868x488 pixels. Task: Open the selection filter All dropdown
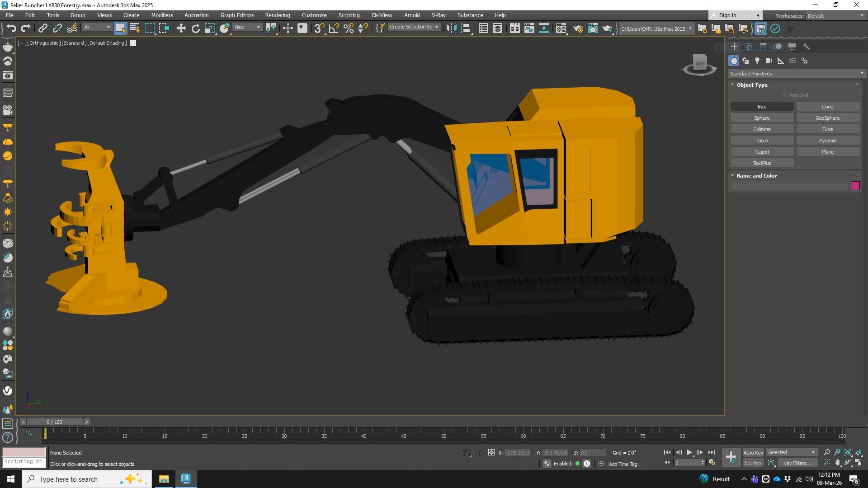pos(97,27)
